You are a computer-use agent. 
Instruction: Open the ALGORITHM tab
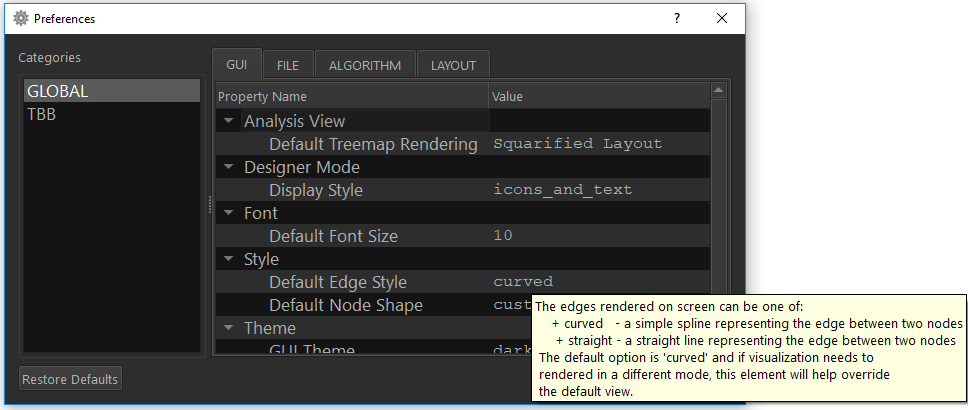pos(365,65)
